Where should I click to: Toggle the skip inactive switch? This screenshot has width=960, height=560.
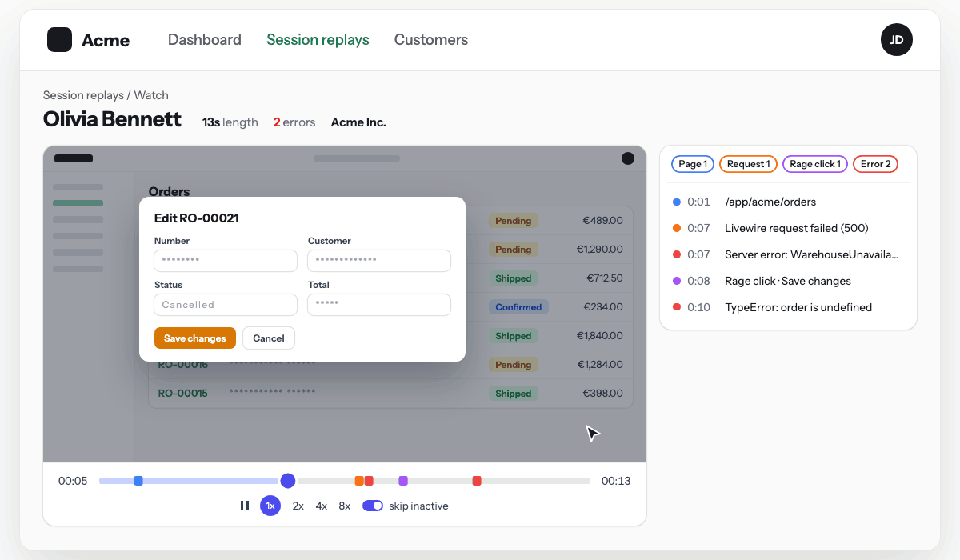click(x=373, y=506)
